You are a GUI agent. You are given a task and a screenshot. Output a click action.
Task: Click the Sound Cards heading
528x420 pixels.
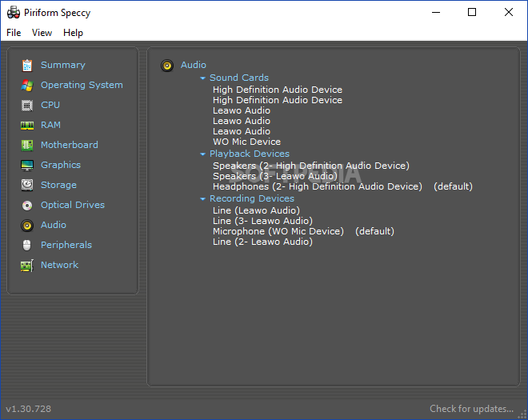239,78
